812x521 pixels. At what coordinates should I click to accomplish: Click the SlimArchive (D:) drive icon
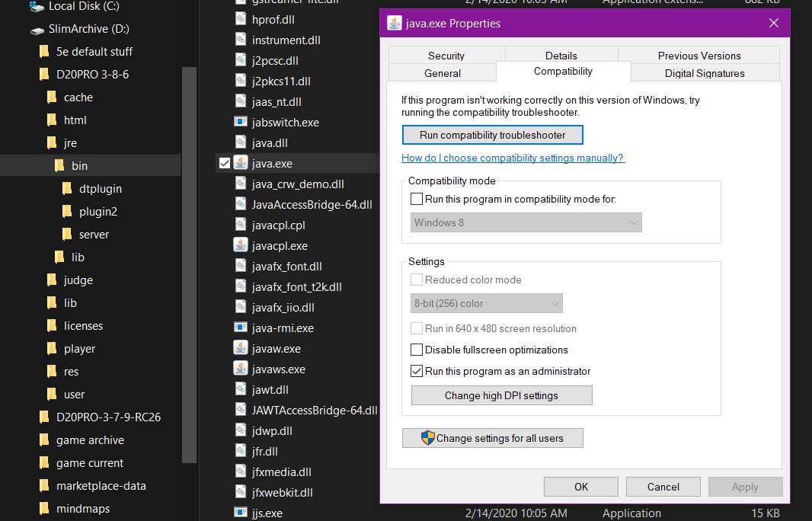[x=37, y=30]
